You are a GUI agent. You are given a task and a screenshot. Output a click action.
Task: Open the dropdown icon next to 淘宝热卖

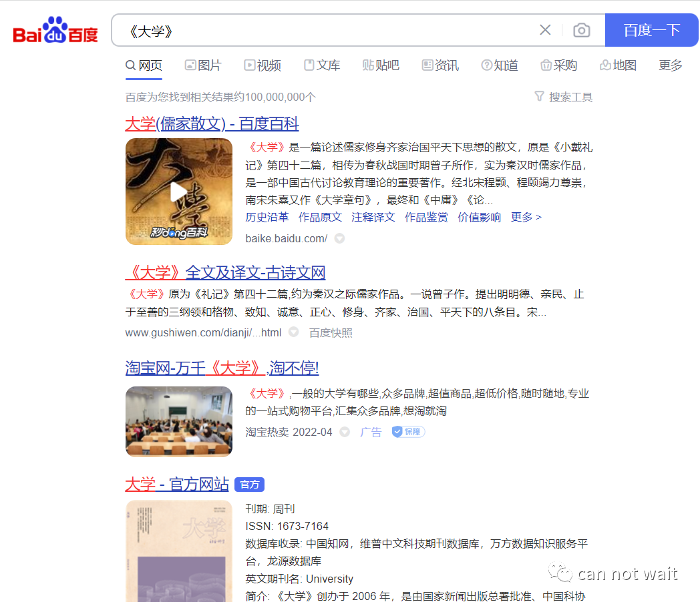click(x=345, y=432)
